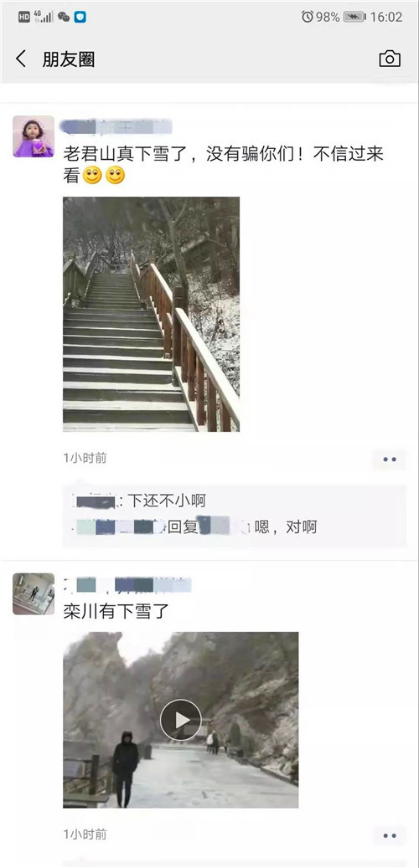Tap the blue shield notification icon
This screenshot has width=419, height=868.
click(80, 18)
